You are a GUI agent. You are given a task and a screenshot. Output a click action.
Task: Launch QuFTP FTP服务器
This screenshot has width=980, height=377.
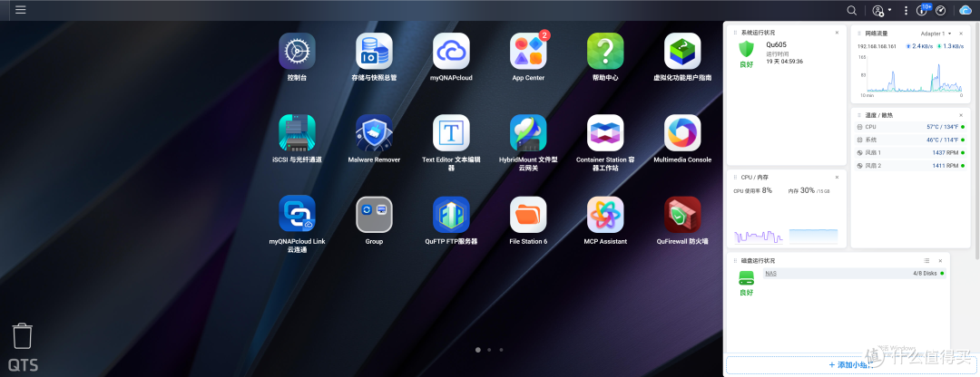coord(451,214)
